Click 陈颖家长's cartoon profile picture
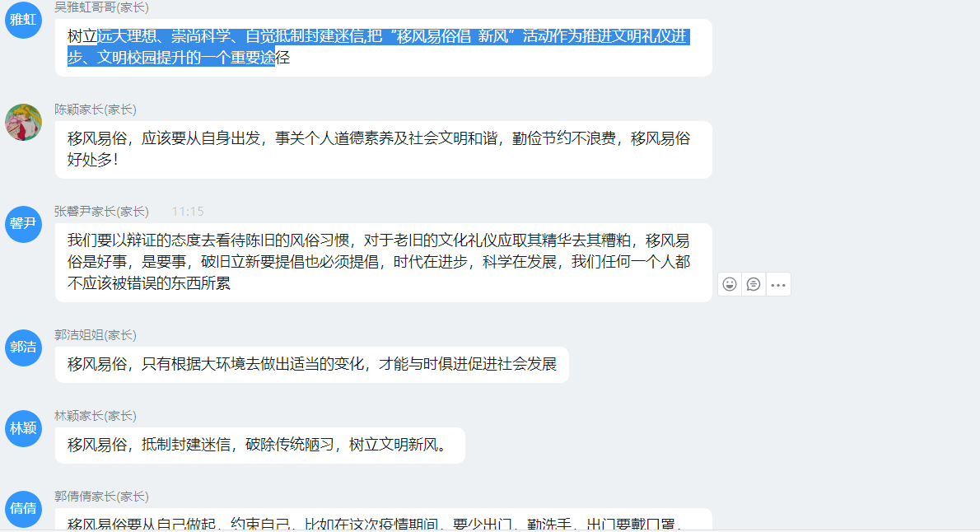This screenshot has height=532, width=980. coord(23,122)
